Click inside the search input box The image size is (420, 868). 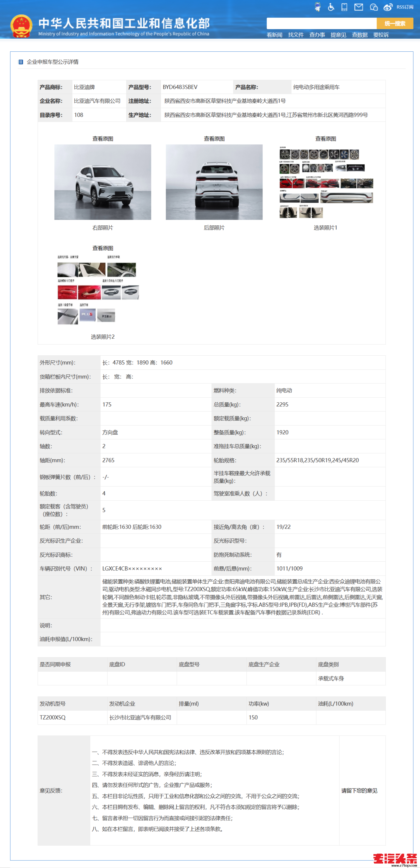[x=321, y=23]
